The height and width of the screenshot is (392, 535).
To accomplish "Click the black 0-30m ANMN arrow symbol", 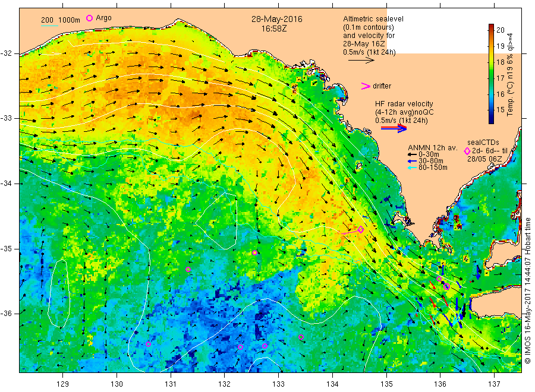I will click(412, 155).
